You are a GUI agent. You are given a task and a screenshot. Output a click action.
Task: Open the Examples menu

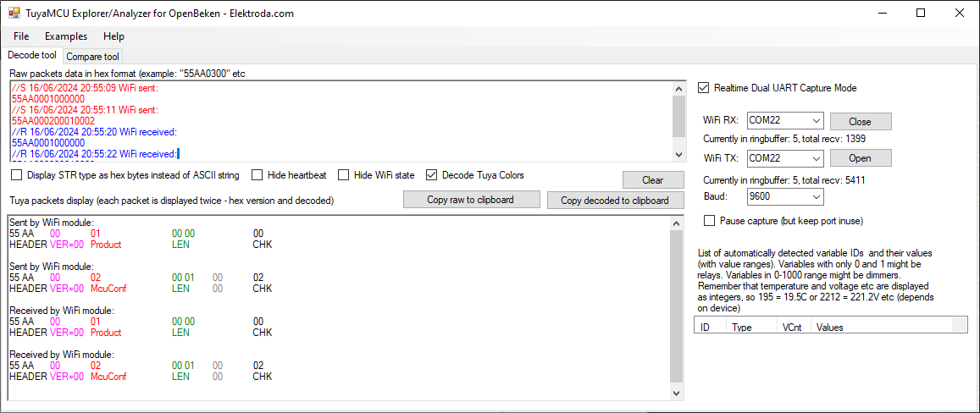pyautogui.click(x=66, y=36)
